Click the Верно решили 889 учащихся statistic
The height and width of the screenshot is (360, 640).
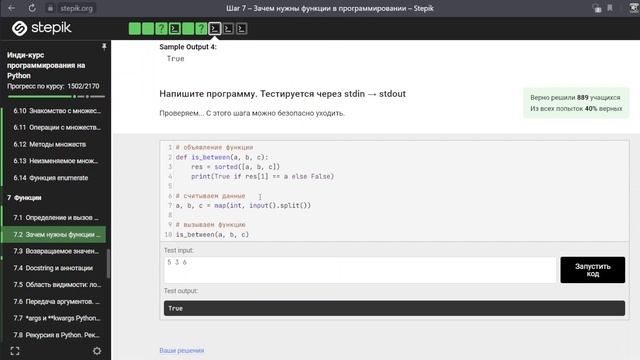tap(575, 98)
